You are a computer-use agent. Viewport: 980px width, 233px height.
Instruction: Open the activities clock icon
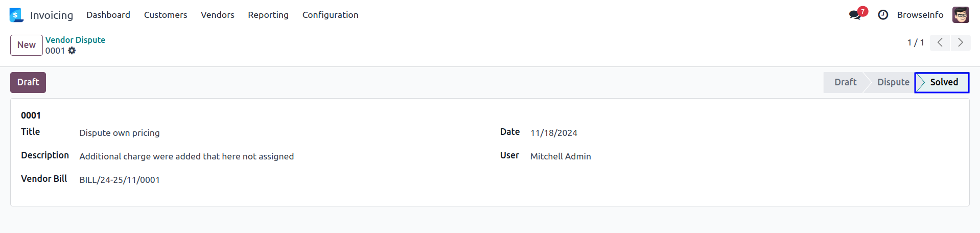tap(883, 15)
